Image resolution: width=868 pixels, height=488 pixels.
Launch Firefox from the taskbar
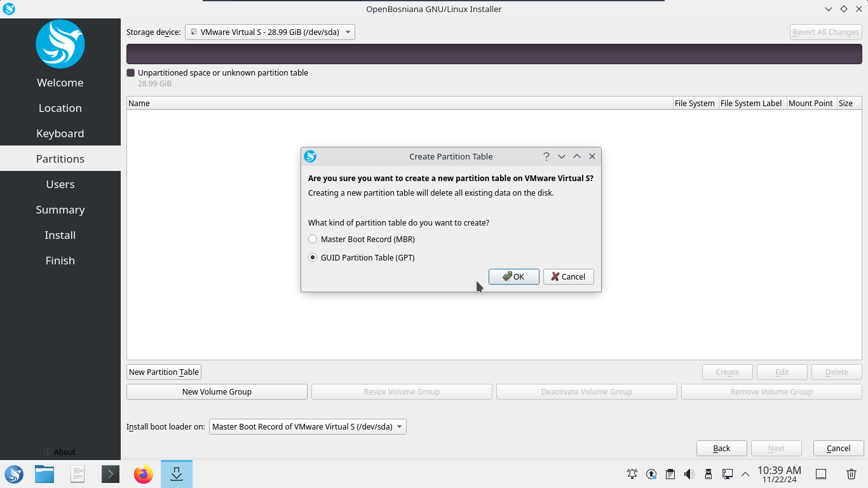[144, 474]
